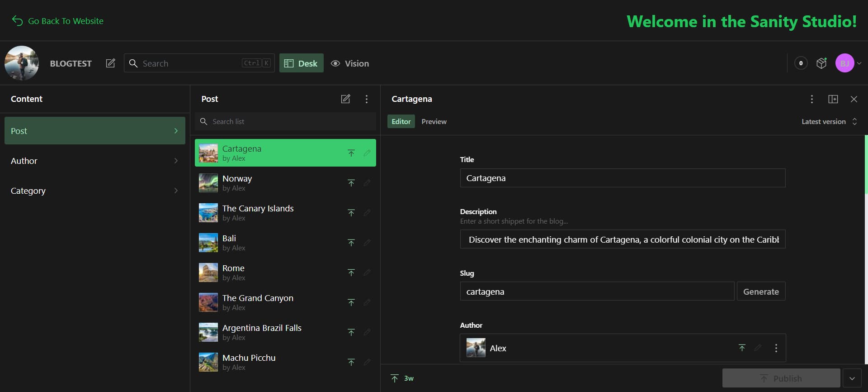Click the Publish button

(x=781, y=378)
